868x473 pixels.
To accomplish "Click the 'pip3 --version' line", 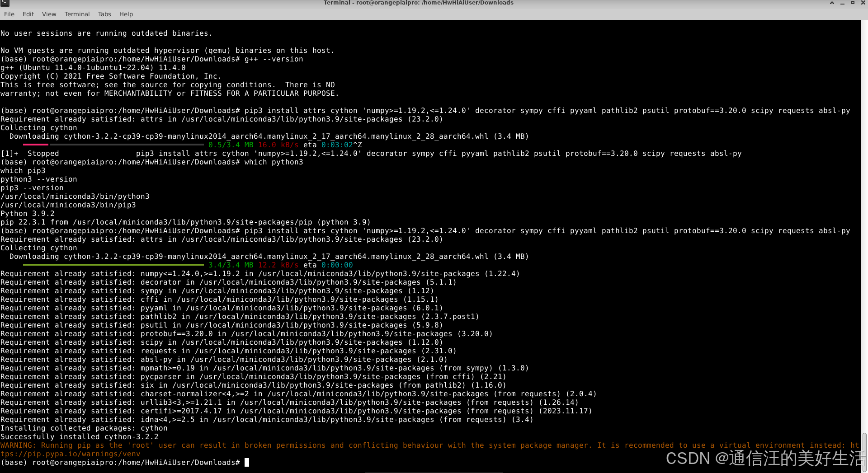I will tap(32, 188).
